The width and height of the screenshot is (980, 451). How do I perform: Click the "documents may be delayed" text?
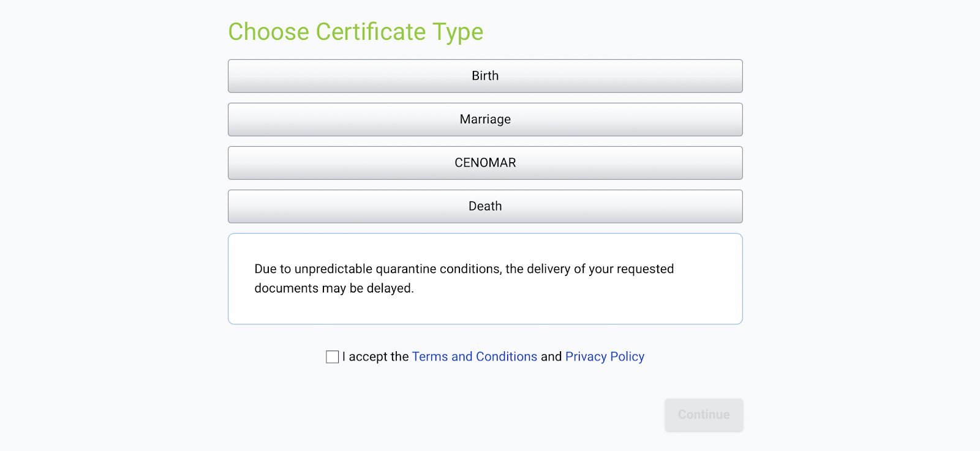click(334, 288)
